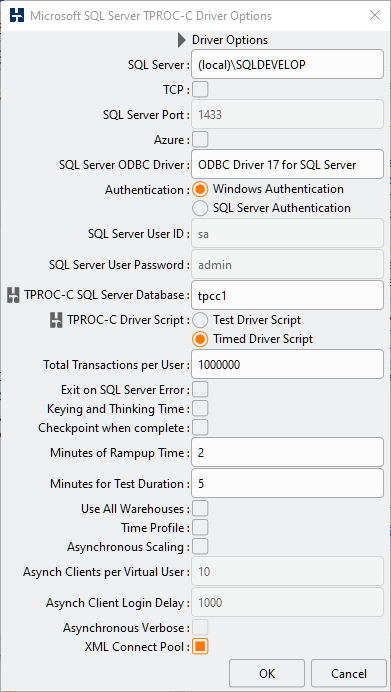Click the Driver Options arrow icon
Viewport: 391px width, 692px height.
click(182, 40)
